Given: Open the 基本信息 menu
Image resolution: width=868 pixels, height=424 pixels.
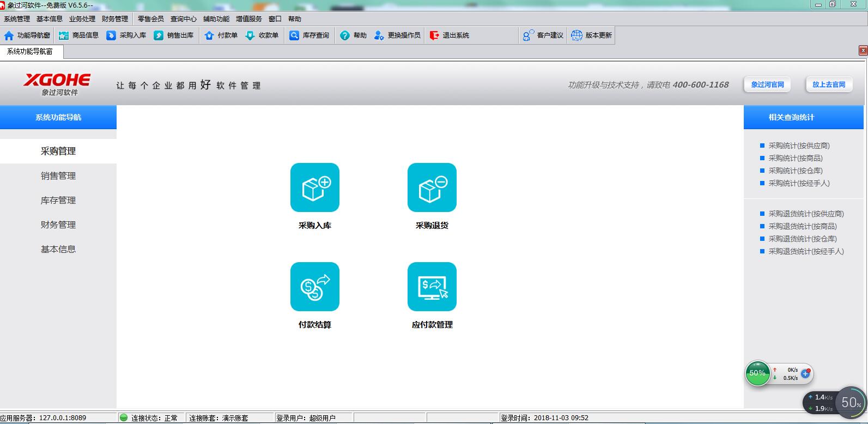Looking at the screenshot, I should (50, 19).
